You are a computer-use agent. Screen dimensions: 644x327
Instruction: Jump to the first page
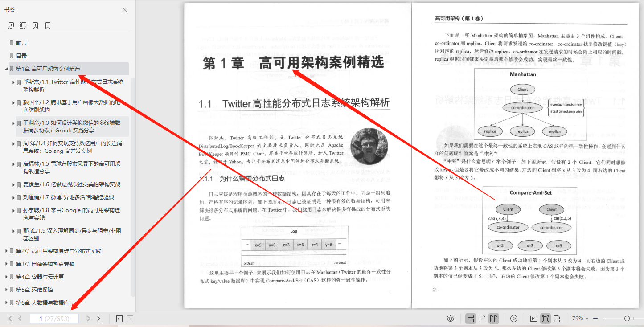pyautogui.click(x=9, y=319)
